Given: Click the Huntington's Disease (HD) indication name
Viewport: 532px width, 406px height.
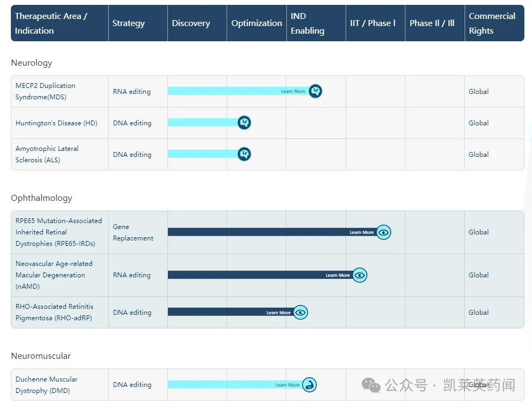Looking at the screenshot, I should (57, 123).
